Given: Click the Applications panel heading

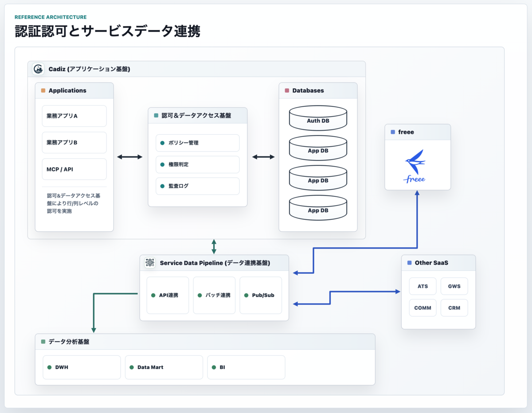Looking at the screenshot, I should pos(67,90).
